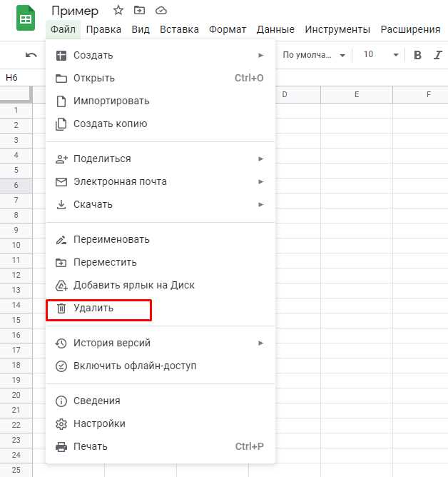
Task: Choose Открыть in the File menu
Action: [x=161, y=78]
